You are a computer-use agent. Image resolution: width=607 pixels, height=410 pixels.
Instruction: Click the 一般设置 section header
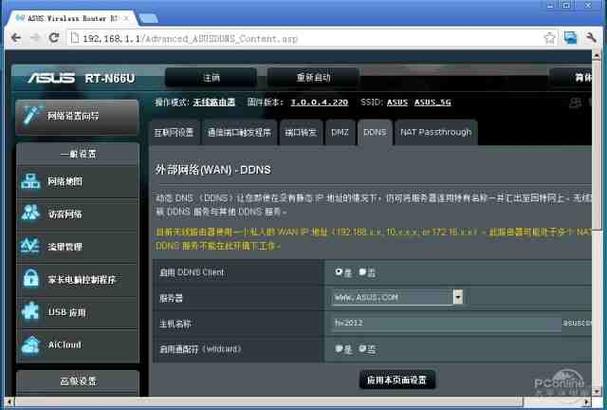click(78, 154)
